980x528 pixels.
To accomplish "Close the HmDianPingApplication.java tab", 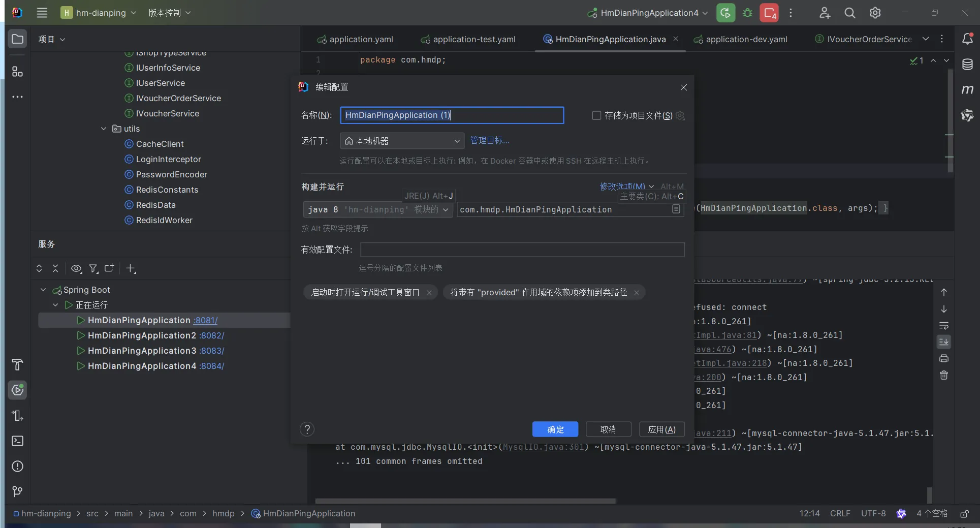I will pos(676,39).
